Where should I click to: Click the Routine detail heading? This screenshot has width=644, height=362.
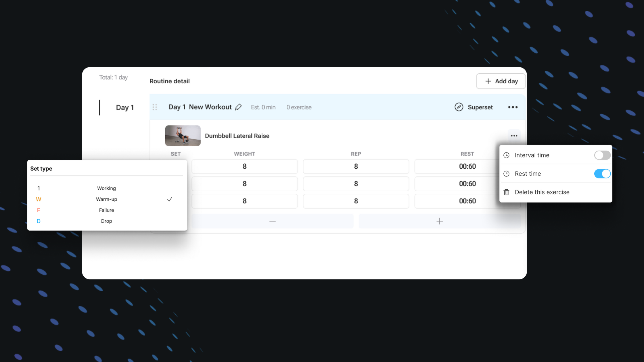[169, 81]
